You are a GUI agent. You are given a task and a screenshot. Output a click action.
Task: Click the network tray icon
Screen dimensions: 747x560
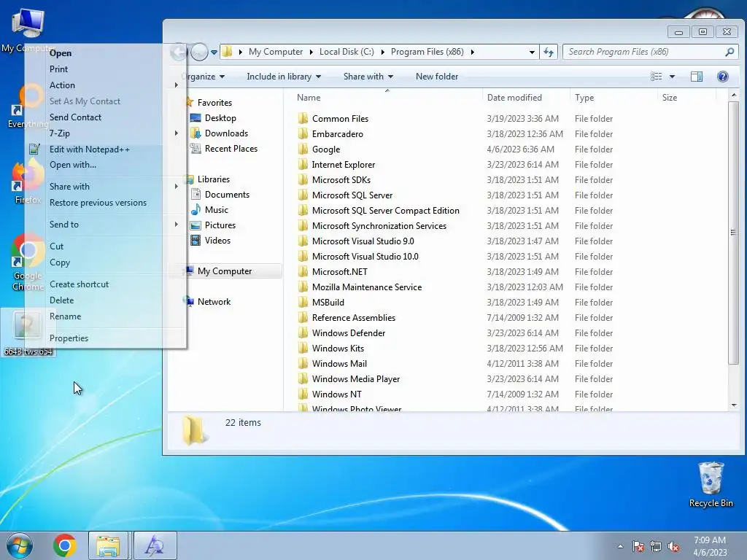coord(656,546)
